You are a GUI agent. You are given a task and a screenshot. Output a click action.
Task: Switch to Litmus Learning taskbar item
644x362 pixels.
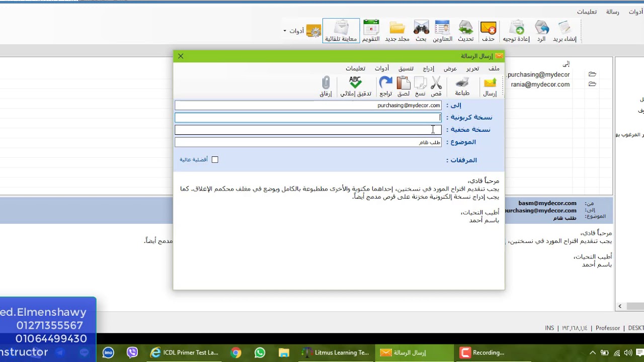click(336, 352)
